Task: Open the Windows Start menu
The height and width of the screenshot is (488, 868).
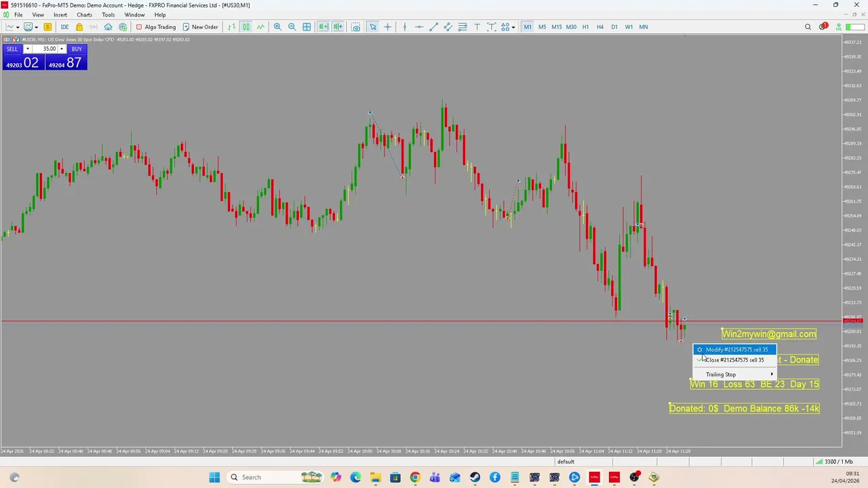Action: [214, 477]
